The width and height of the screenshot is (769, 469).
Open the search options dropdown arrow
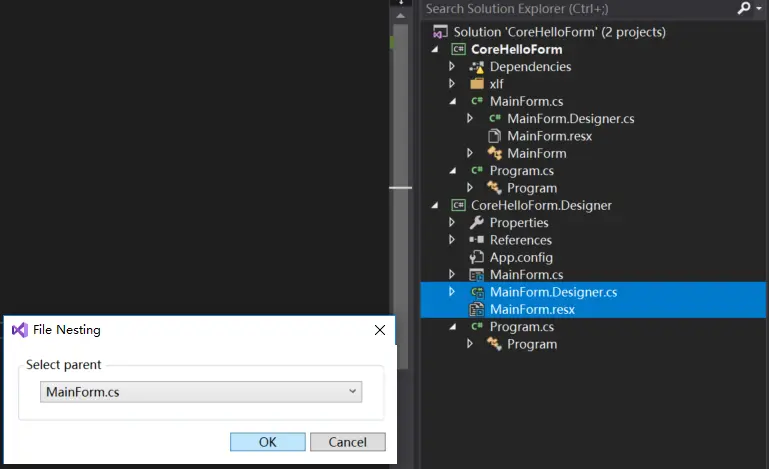pos(759,8)
